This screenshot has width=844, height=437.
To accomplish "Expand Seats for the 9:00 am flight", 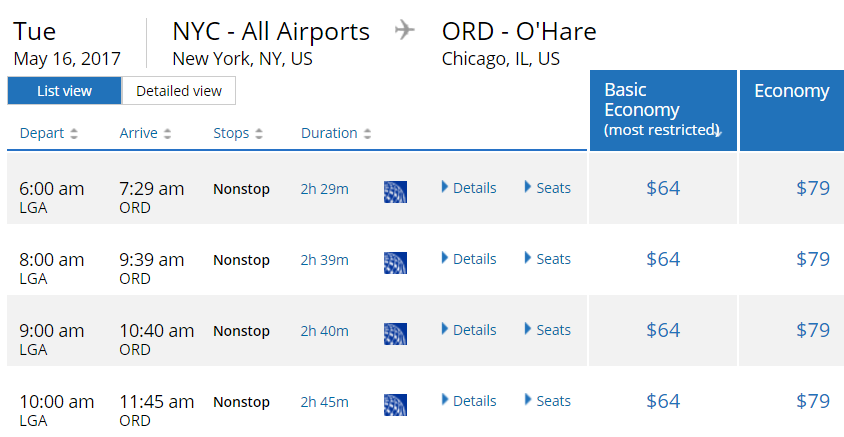I will 547,330.
